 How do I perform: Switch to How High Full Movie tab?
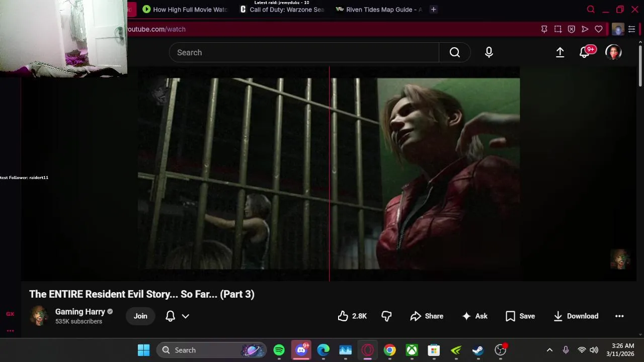tap(185, 10)
